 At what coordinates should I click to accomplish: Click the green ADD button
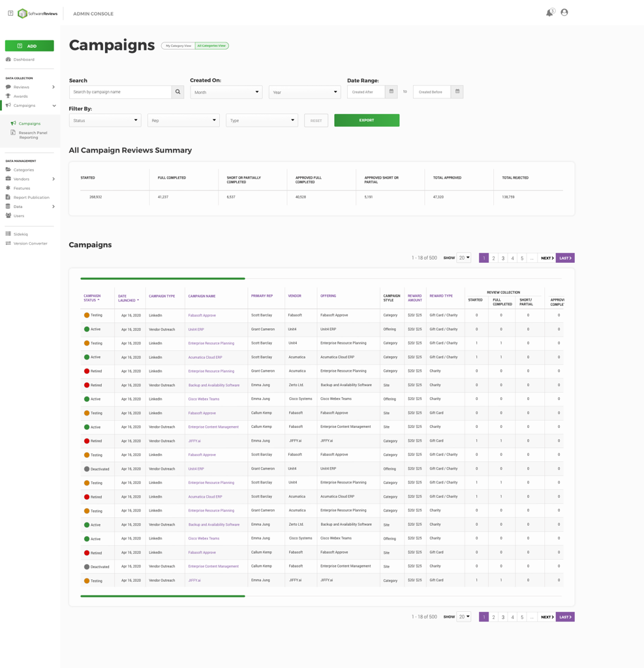click(x=29, y=46)
